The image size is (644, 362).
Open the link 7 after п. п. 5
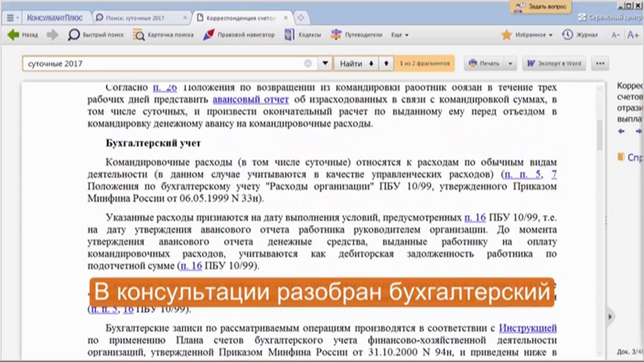tap(554, 174)
